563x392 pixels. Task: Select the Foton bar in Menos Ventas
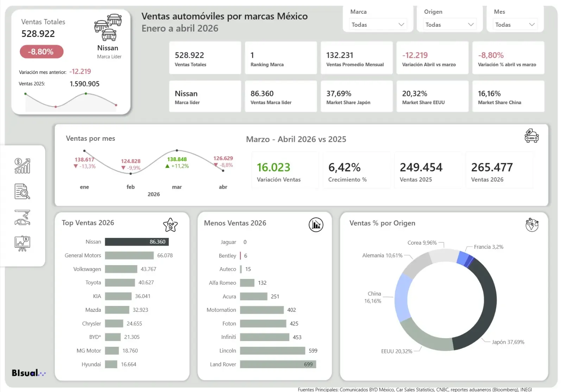(263, 323)
